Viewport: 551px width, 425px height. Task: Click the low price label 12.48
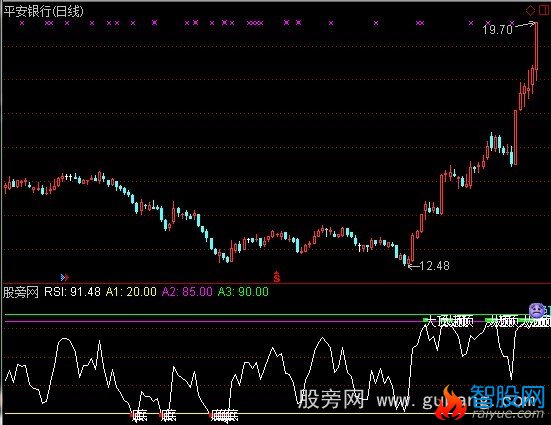434,266
